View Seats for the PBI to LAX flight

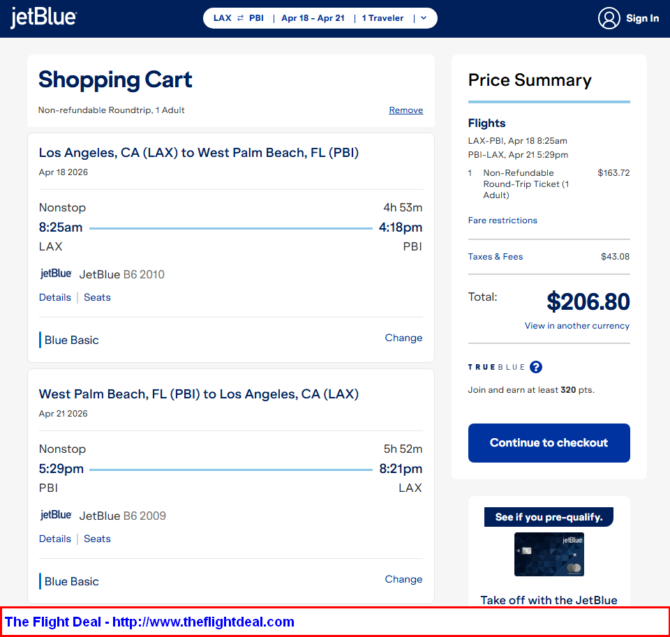pos(97,539)
